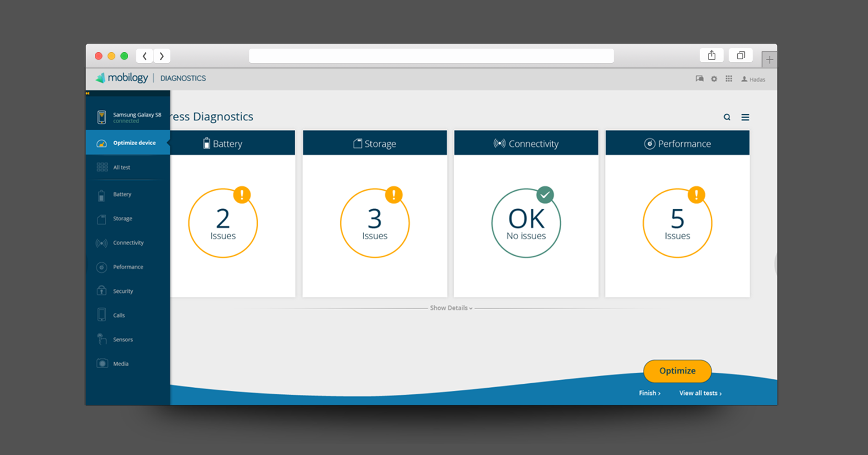Screen dimensions: 868x455
Task: Click the battery icon in Battery card header
Action: click(x=206, y=143)
